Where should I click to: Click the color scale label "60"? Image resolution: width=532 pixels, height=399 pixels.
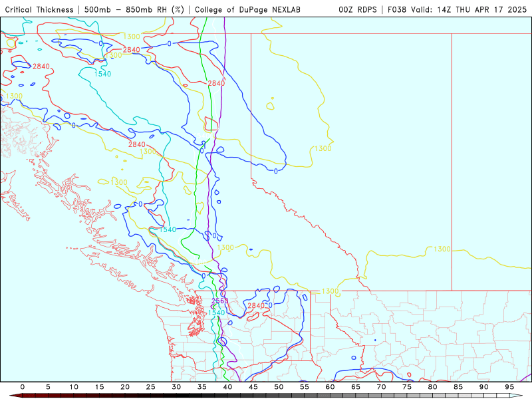[x=330, y=387]
